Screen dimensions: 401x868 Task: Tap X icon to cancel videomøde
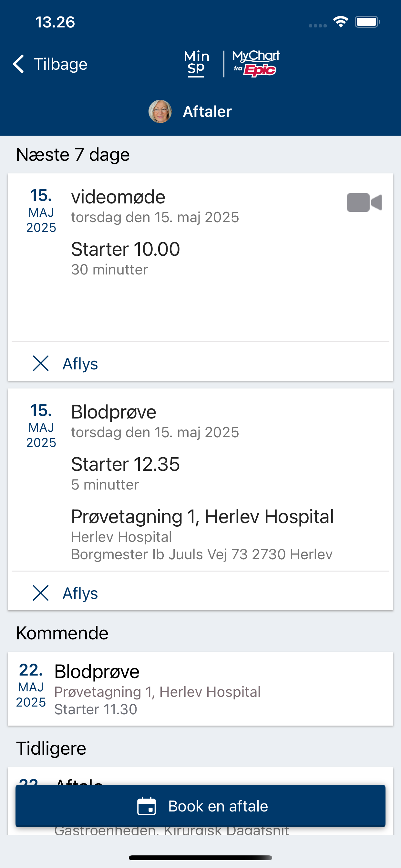pos(41,363)
